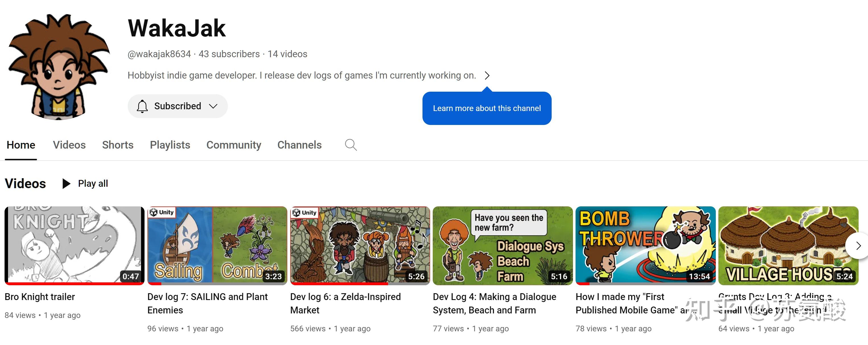
Task: Click the @wakajak8634 handle text
Action: 159,54
